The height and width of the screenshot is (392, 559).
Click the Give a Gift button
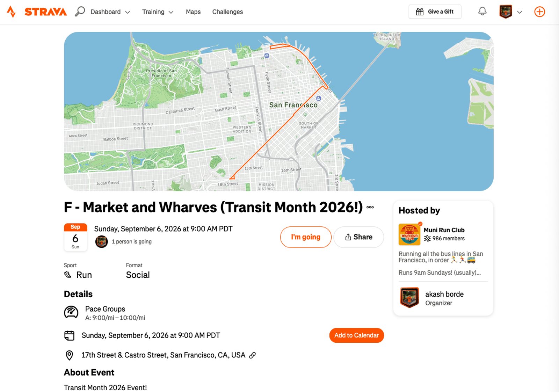[435, 12]
